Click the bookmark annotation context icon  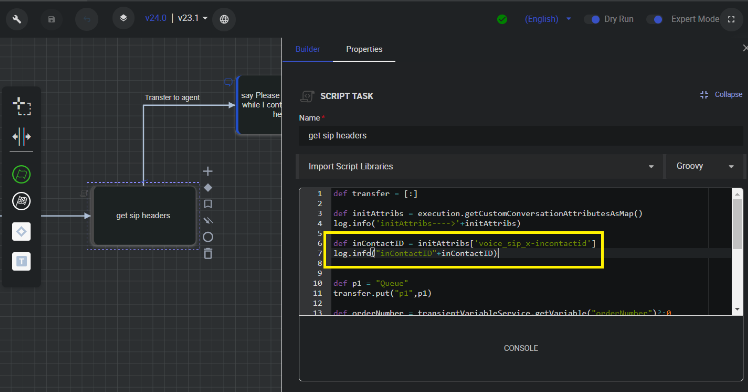click(x=208, y=204)
